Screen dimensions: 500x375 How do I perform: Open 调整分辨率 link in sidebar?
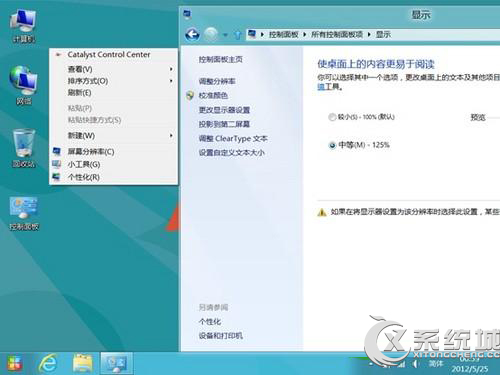pos(217,81)
